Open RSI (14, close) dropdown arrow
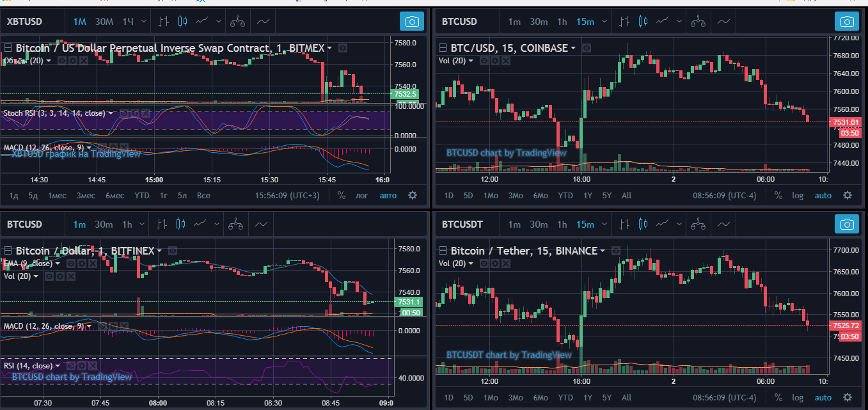 (x=58, y=366)
